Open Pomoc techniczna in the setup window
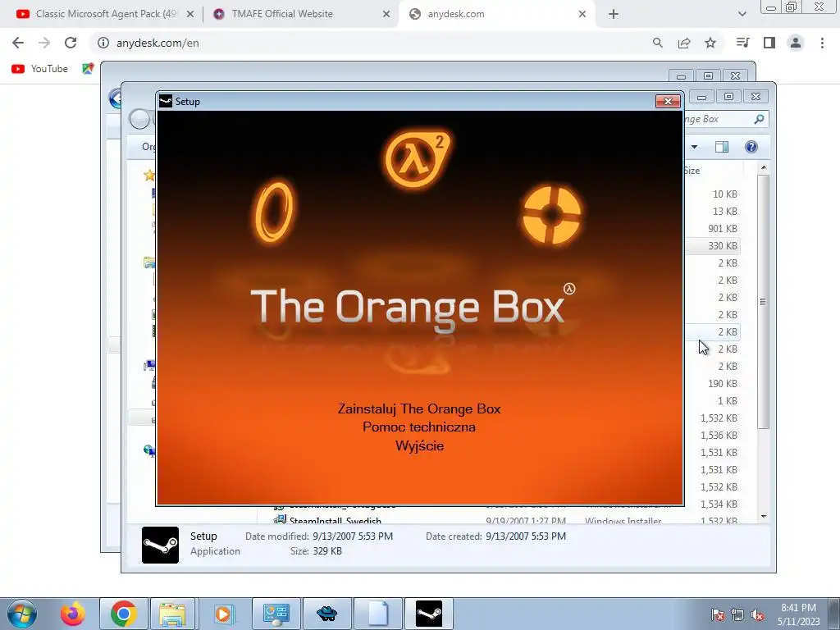This screenshot has width=840, height=630. pyautogui.click(x=419, y=427)
